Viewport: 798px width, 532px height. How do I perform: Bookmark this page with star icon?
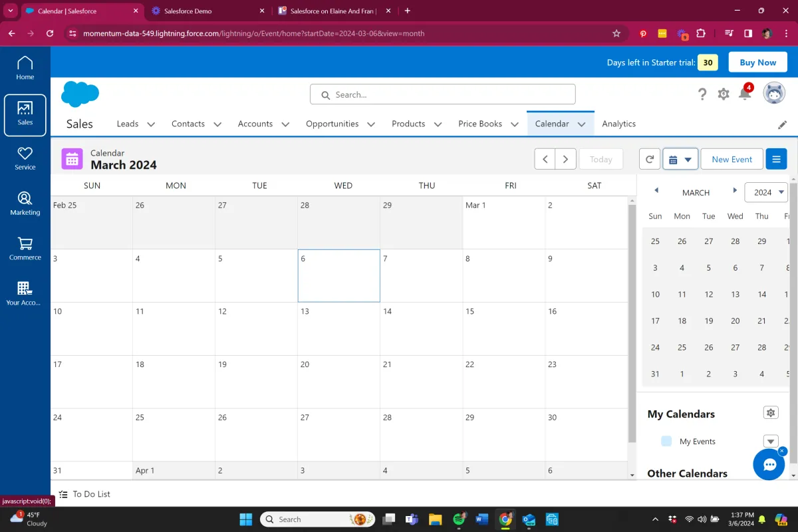point(616,33)
